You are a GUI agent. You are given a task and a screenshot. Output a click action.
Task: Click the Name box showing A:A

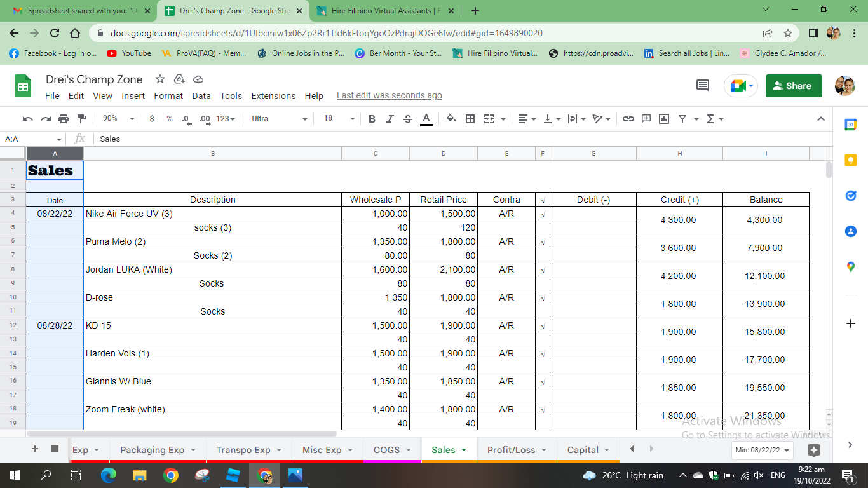[32, 139]
